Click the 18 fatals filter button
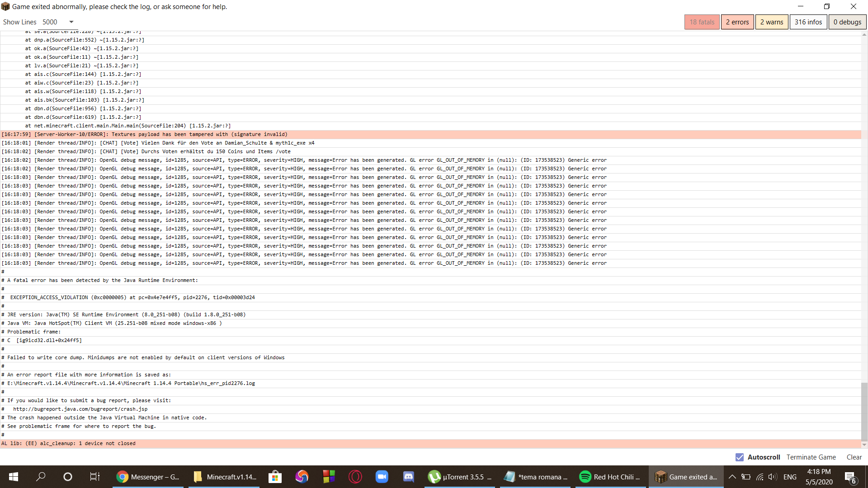The height and width of the screenshot is (488, 868). (x=701, y=21)
